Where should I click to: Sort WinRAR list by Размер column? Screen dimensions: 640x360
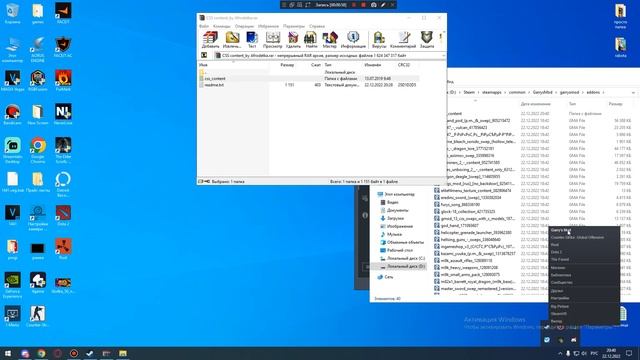click(x=287, y=65)
